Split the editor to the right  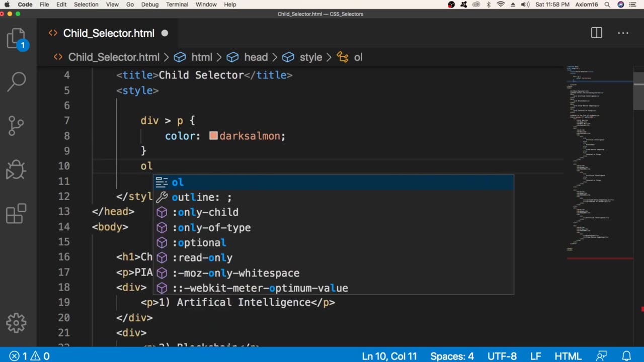pyautogui.click(x=597, y=33)
